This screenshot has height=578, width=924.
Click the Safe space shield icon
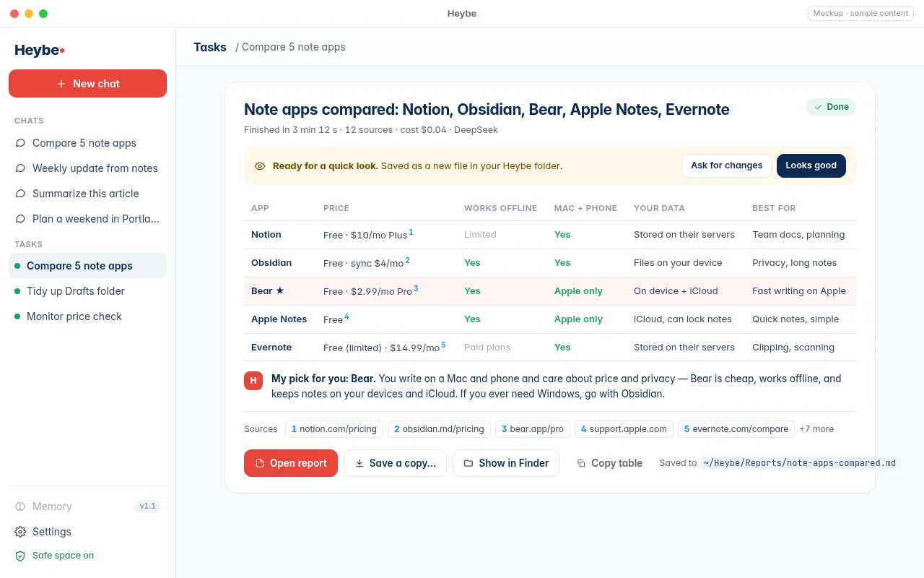20,556
